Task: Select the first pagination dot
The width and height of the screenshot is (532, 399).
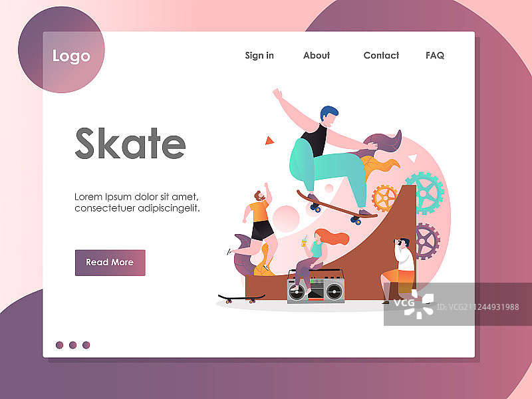Action: tap(59, 345)
